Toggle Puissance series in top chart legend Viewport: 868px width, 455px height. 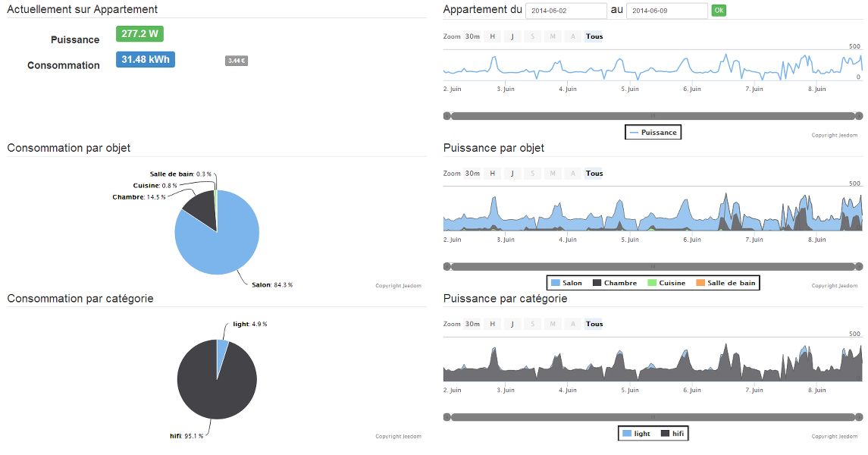653,132
